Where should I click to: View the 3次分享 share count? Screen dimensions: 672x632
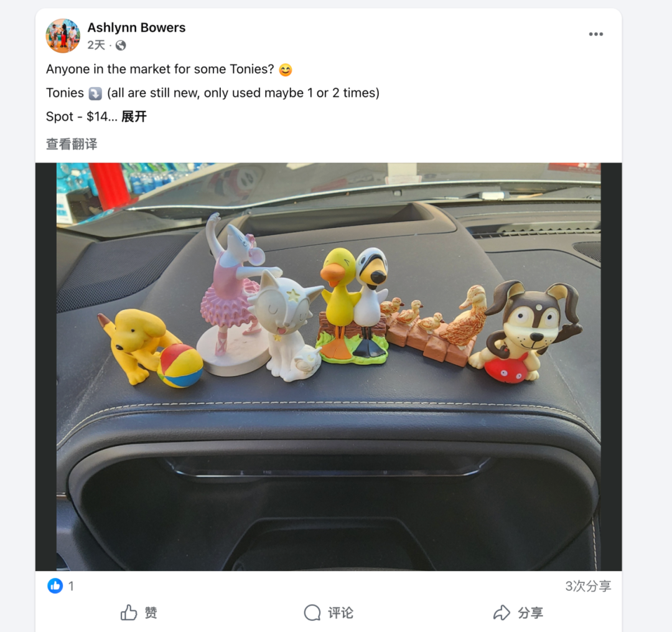point(588,586)
